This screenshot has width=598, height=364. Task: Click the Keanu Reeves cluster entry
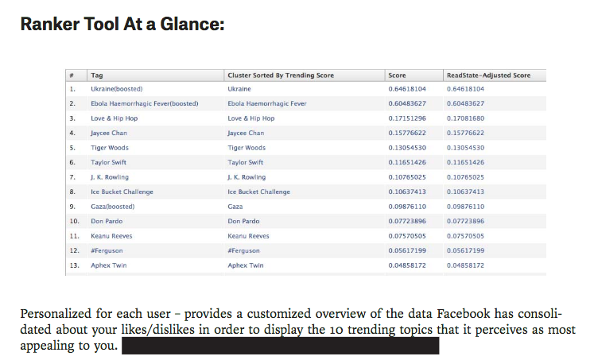pos(248,236)
